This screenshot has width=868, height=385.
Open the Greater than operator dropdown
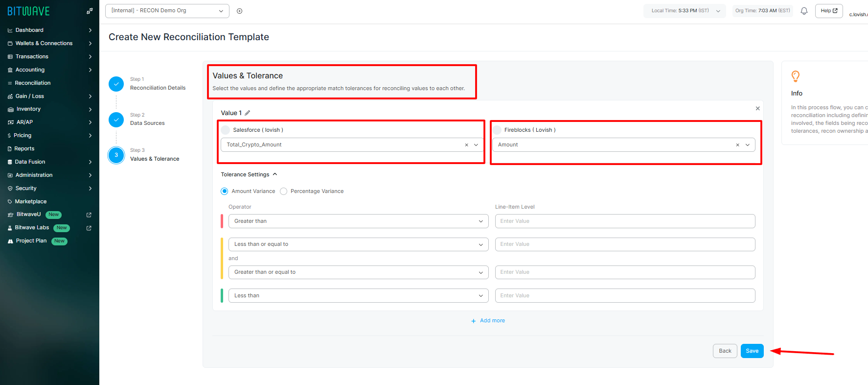pos(359,221)
